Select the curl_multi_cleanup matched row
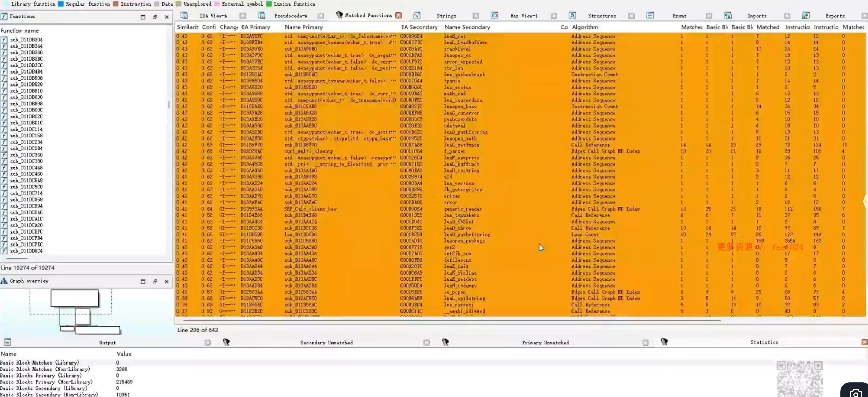Viewport: 868px width, 397px height. 308,151
